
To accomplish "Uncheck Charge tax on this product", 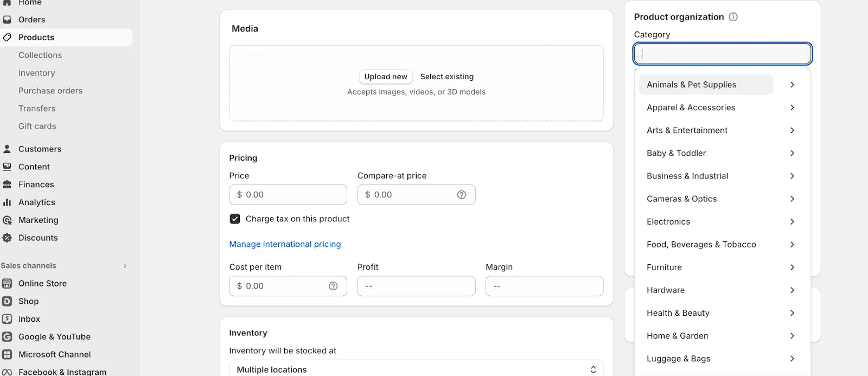I will click(x=235, y=219).
